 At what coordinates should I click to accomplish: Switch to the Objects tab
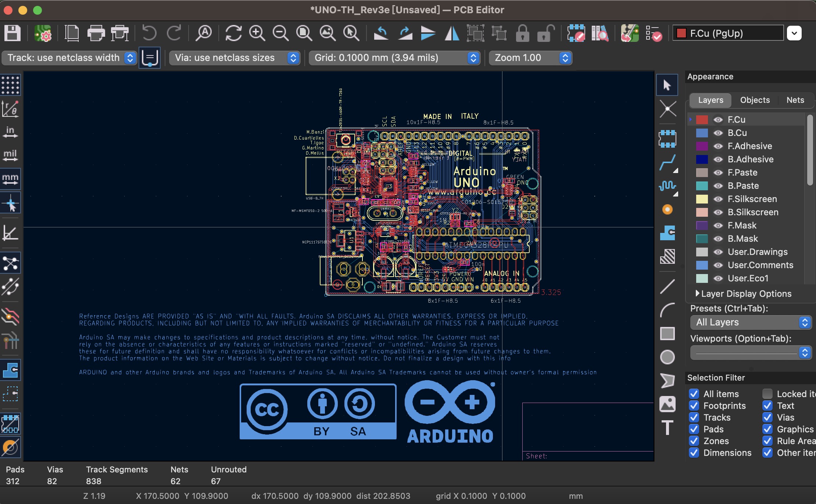click(755, 100)
